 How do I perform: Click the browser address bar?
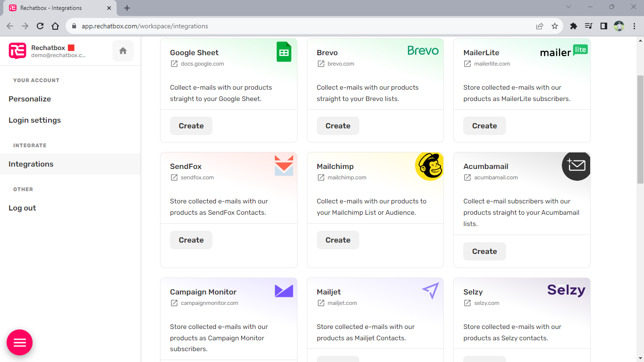tap(302, 26)
